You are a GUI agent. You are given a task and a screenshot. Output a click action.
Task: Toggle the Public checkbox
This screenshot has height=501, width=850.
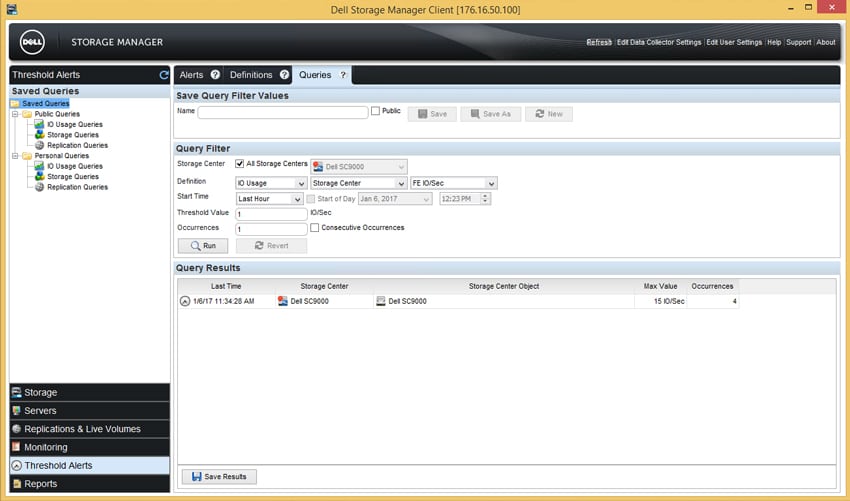point(375,111)
